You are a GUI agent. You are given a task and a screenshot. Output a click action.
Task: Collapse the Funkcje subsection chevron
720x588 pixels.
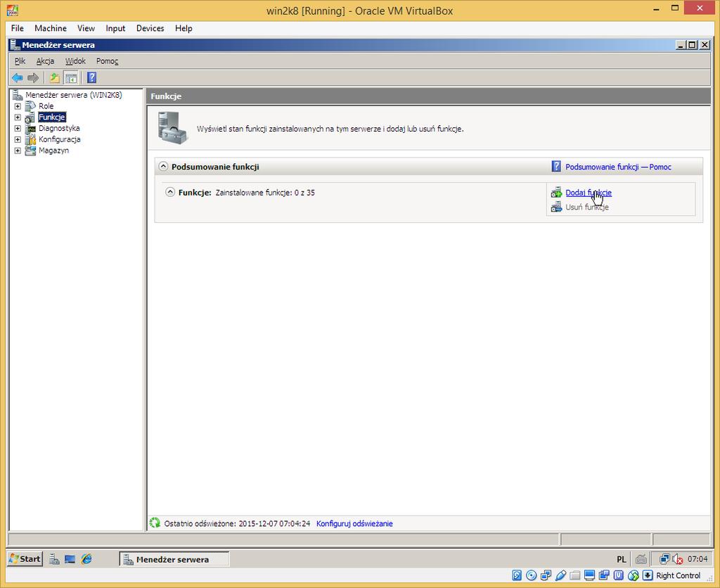[x=170, y=192]
